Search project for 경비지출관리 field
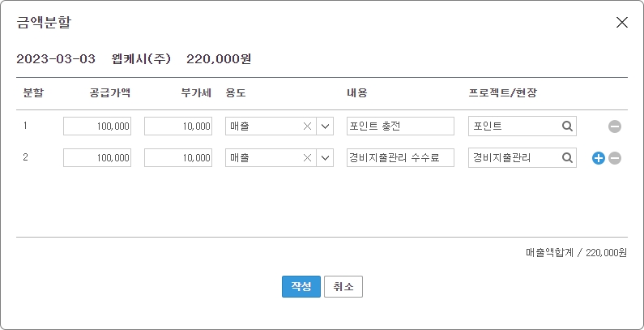 (x=567, y=158)
